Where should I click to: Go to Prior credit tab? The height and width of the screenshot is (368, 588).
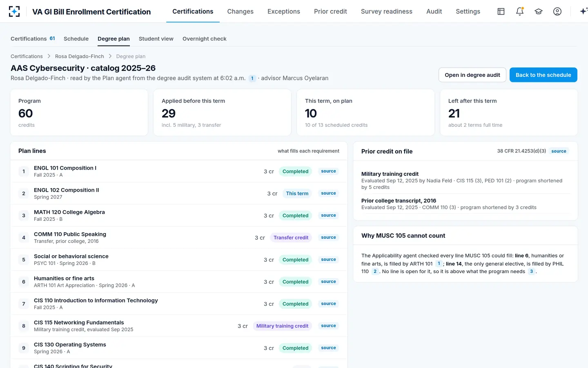(330, 11)
